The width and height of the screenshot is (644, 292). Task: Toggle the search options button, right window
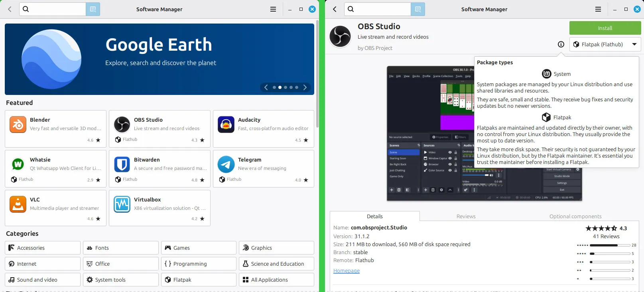click(x=418, y=9)
